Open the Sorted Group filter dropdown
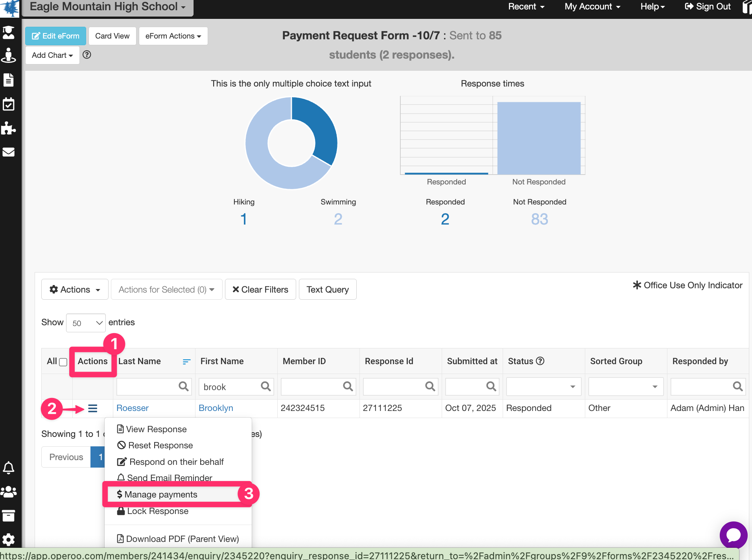 pyautogui.click(x=626, y=386)
